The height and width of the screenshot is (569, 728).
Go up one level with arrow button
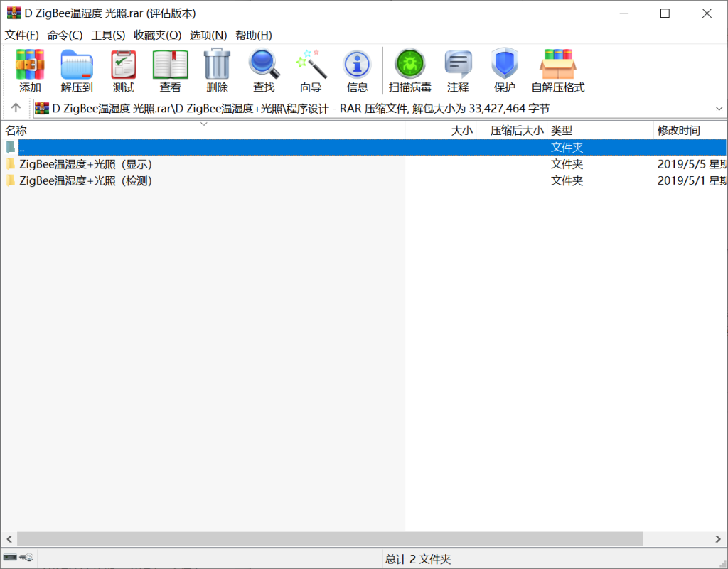pyautogui.click(x=16, y=109)
